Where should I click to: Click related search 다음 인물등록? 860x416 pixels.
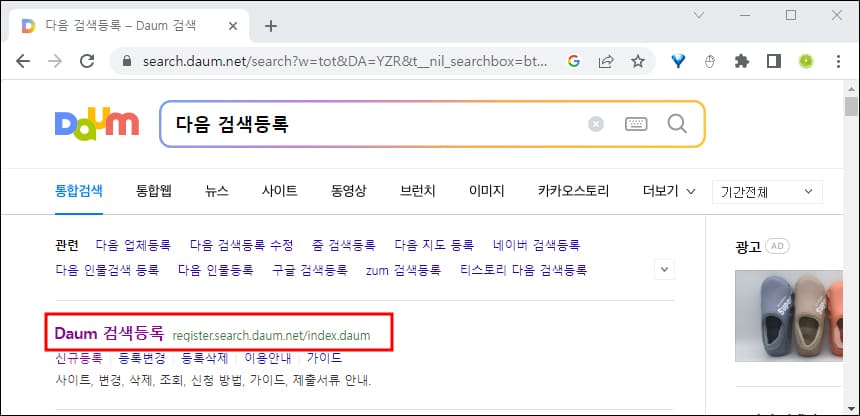[x=216, y=270]
